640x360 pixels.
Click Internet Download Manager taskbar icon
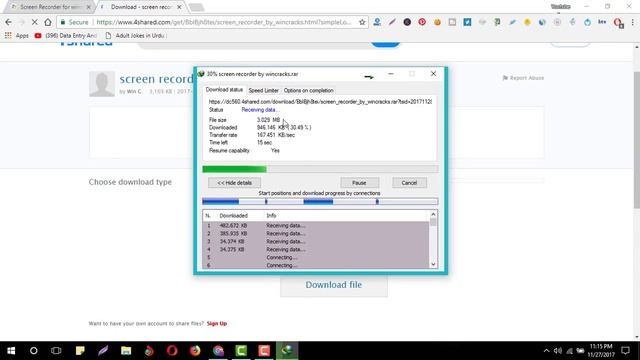[287, 351]
